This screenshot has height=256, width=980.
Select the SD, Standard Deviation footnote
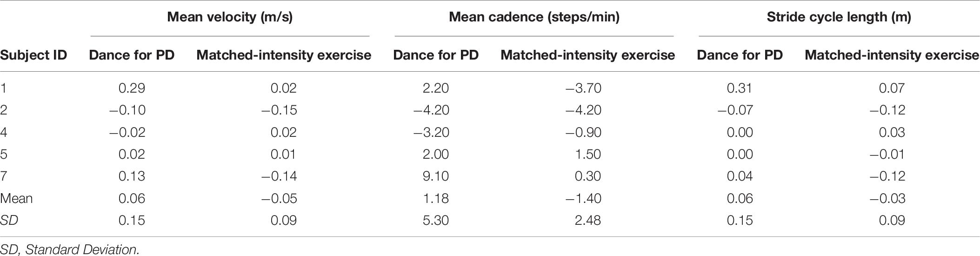pyautogui.click(x=70, y=249)
